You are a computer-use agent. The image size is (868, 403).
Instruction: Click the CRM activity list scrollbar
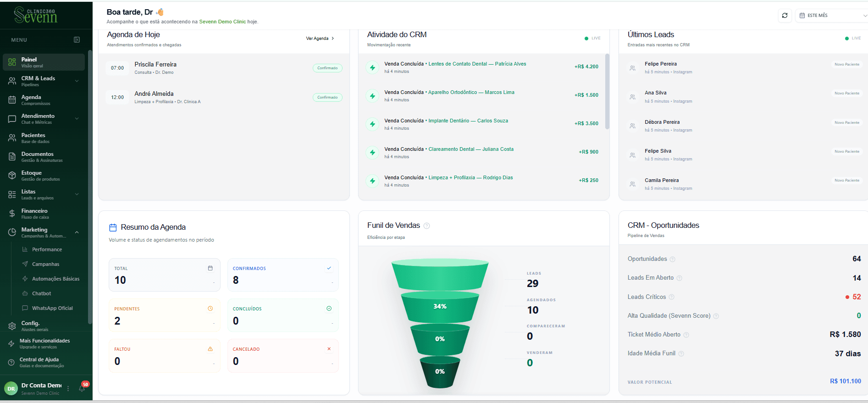(x=607, y=92)
